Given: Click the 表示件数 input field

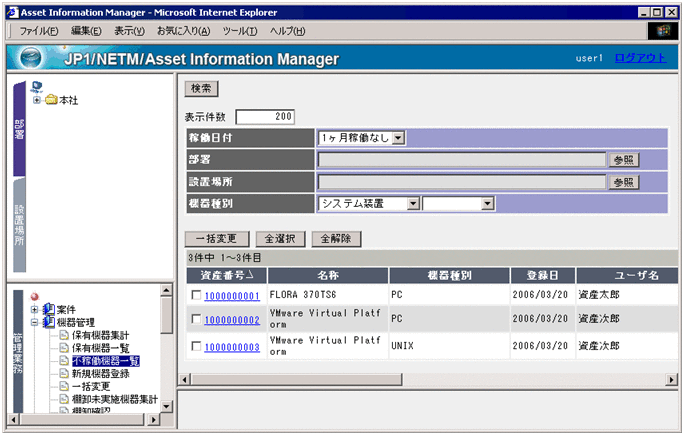Looking at the screenshot, I should click(x=265, y=116).
